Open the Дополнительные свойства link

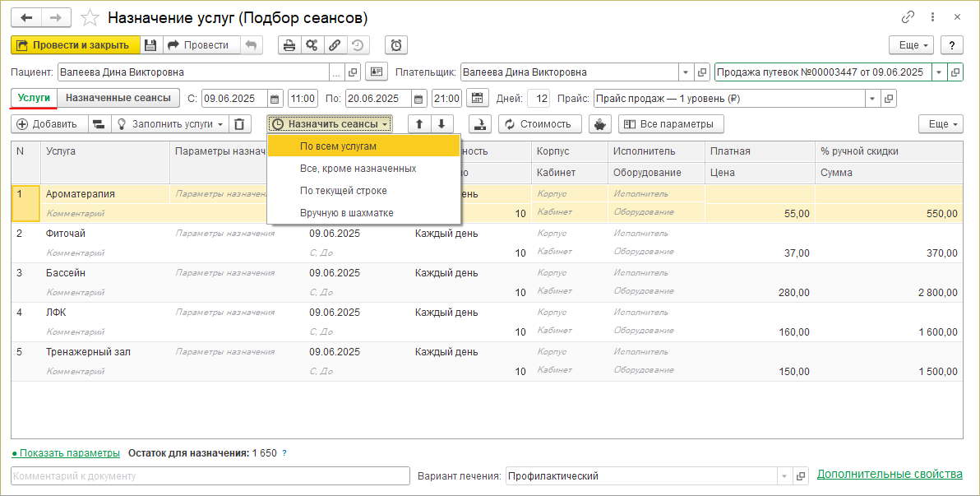pyautogui.click(x=889, y=475)
